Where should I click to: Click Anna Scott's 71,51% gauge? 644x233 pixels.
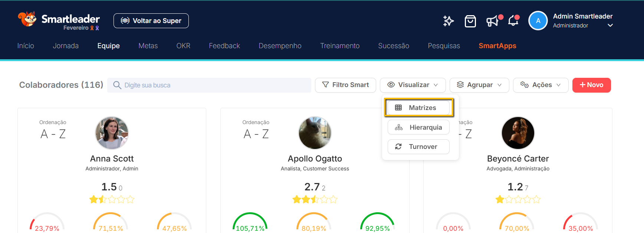pyautogui.click(x=111, y=222)
